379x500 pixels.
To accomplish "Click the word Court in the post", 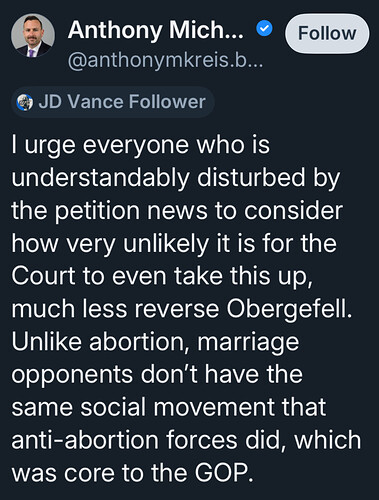I will click(x=43, y=276).
